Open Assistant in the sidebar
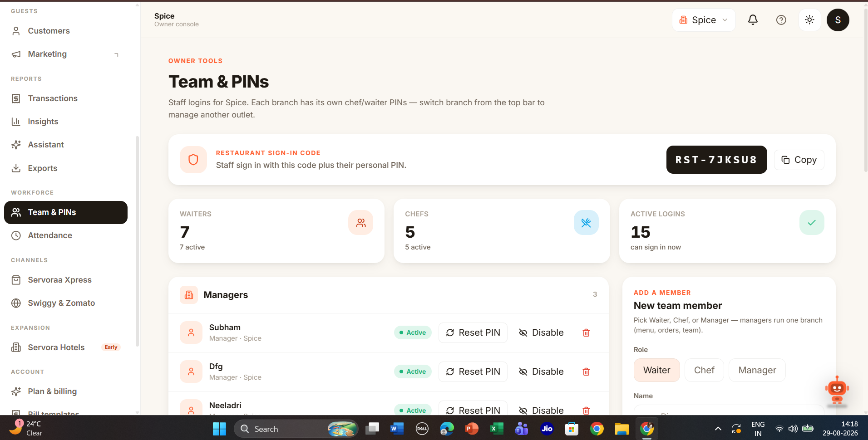The width and height of the screenshot is (868, 440). pyautogui.click(x=66, y=145)
